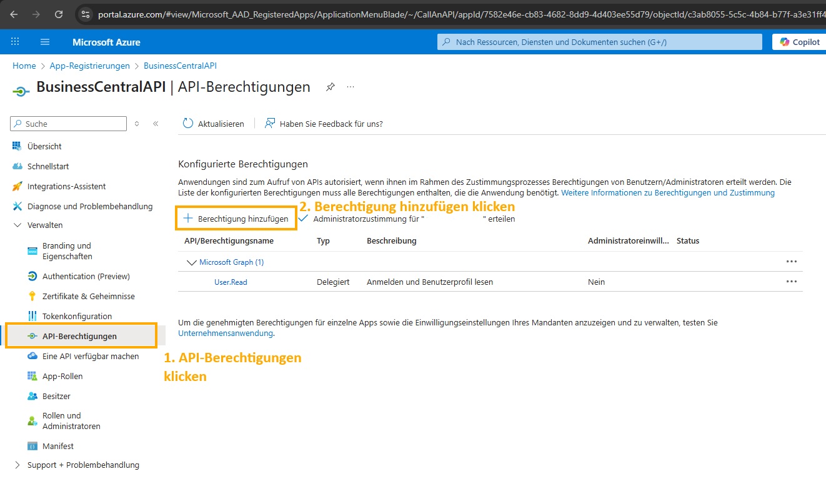The width and height of the screenshot is (826, 504).
Task: Reload the page with browser refresh icon
Action: click(59, 14)
